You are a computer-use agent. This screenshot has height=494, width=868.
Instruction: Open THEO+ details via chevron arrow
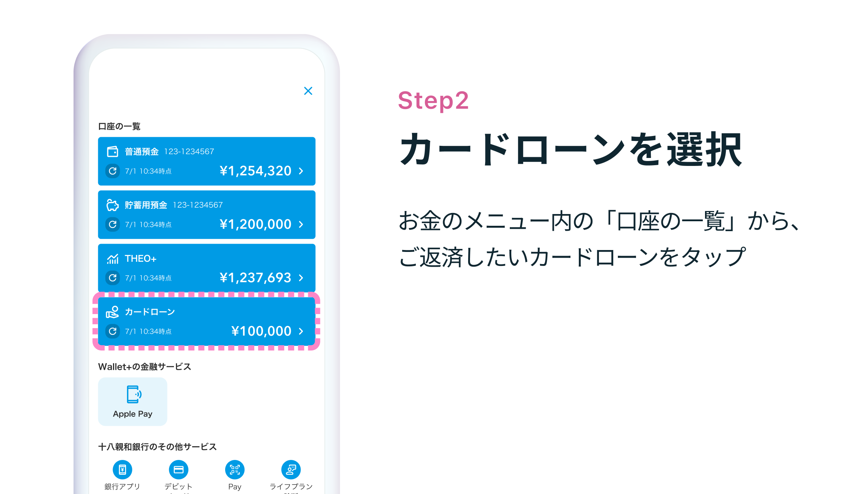coord(301,278)
